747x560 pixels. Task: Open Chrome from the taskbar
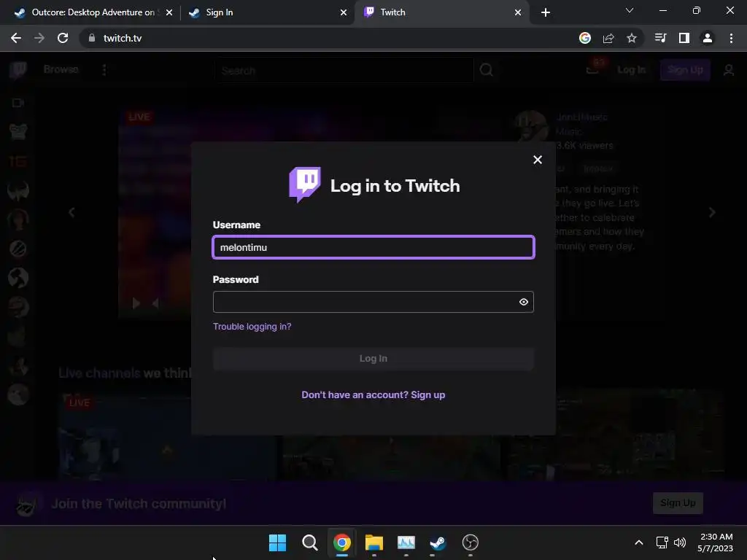[x=342, y=542]
